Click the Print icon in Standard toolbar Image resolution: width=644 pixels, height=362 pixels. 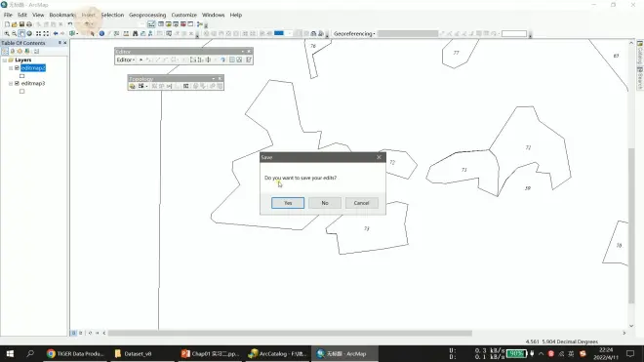(29, 24)
